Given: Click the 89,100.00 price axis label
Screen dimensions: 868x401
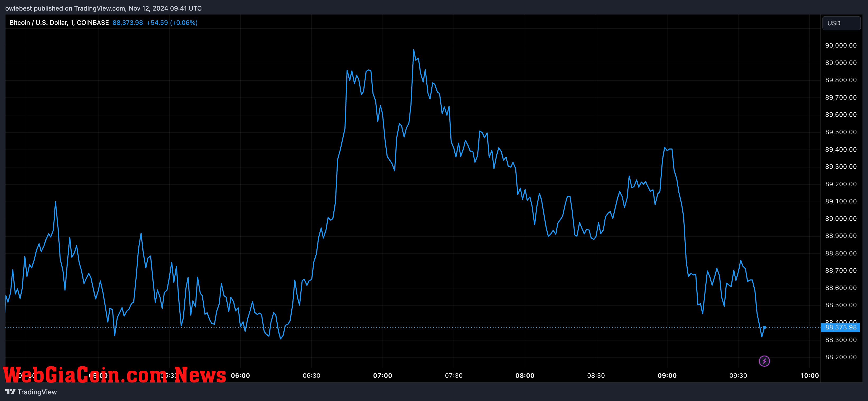Looking at the screenshot, I should pyautogui.click(x=841, y=202).
